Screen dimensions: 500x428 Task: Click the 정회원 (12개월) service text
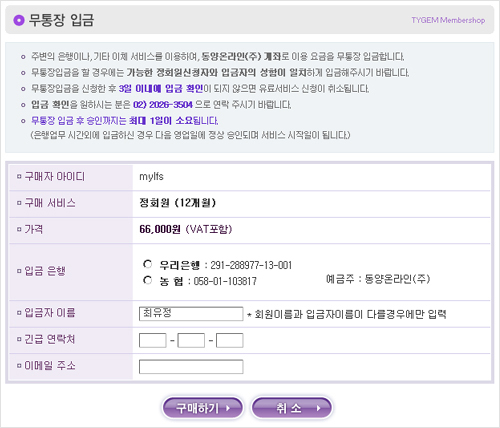pyautogui.click(x=178, y=203)
